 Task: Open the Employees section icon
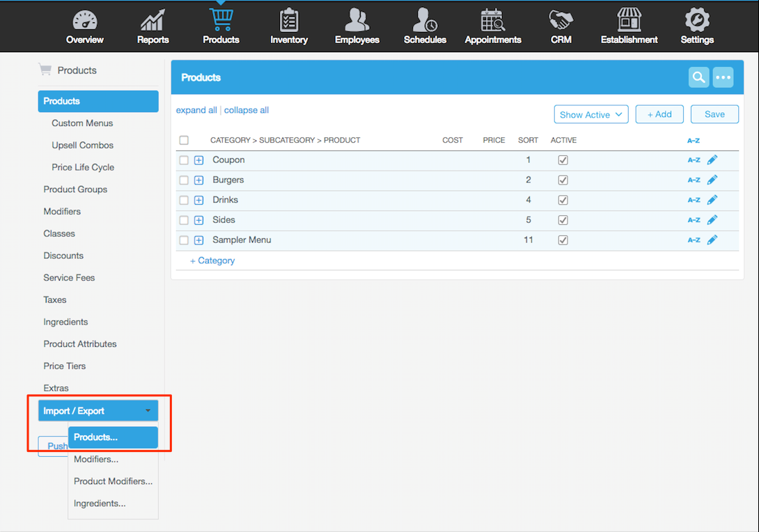pyautogui.click(x=357, y=21)
